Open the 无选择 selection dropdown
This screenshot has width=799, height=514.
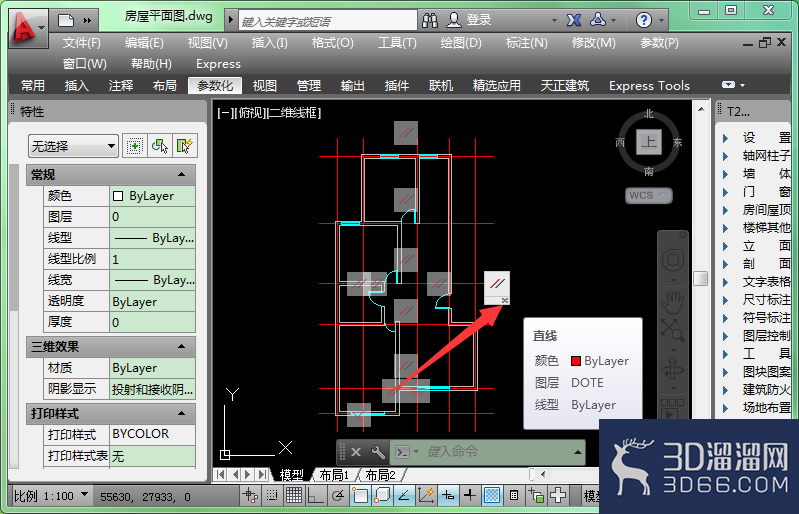(x=73, y=147)
